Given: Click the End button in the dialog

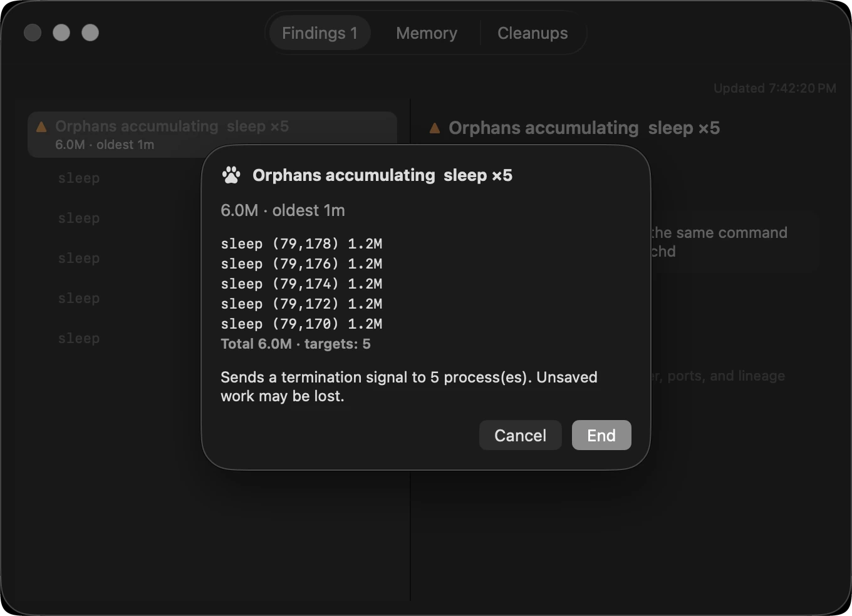Looking at the screenshot, I should (x=601, y=435).
